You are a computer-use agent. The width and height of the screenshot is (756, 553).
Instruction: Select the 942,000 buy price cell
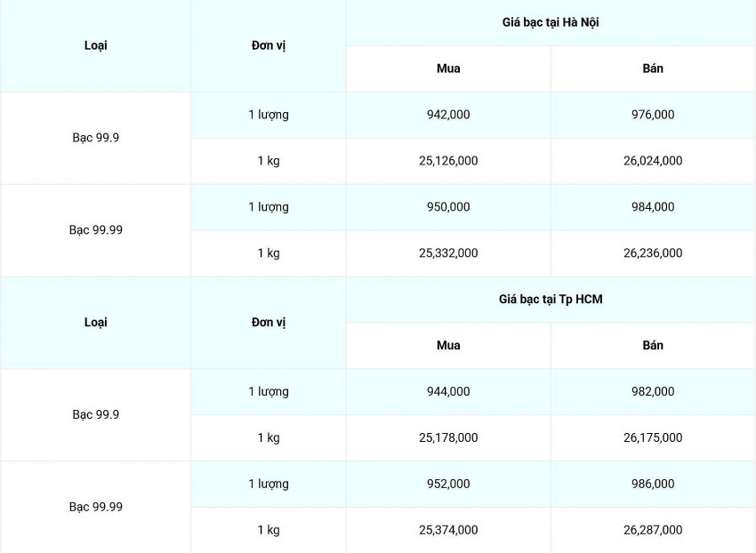tap(448, 115)
